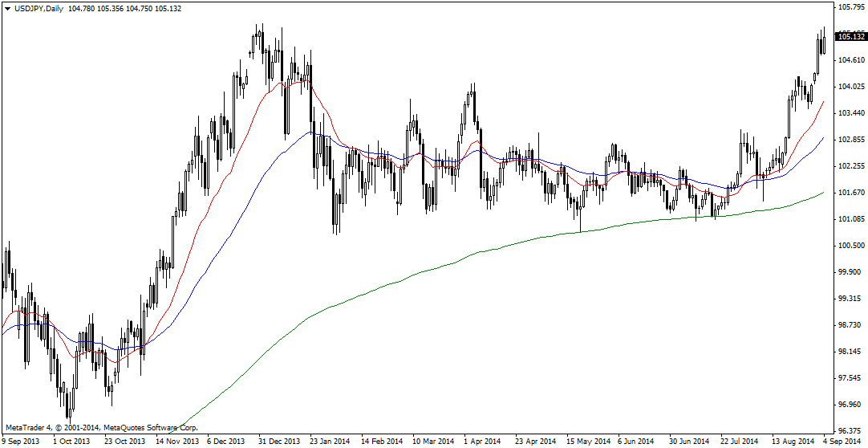Click the USDJPY,Daily chart title text
The image size is (868, 448).
[x=38, y=8]
